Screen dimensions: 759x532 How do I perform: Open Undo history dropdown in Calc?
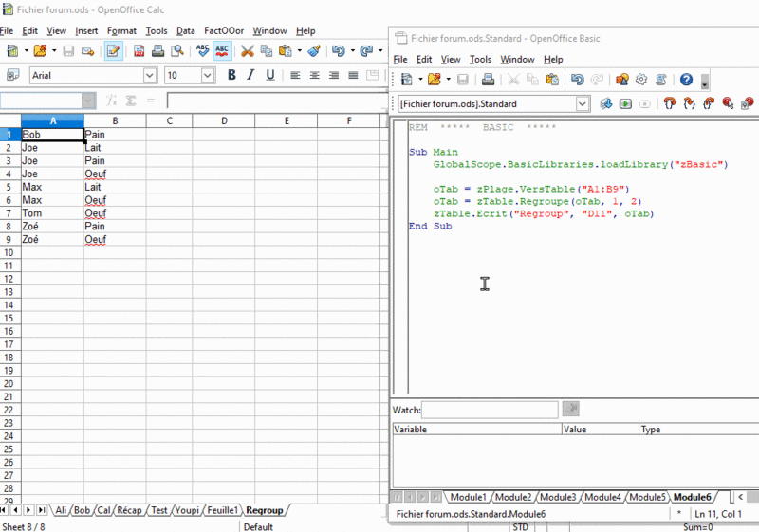click(352, 51)
